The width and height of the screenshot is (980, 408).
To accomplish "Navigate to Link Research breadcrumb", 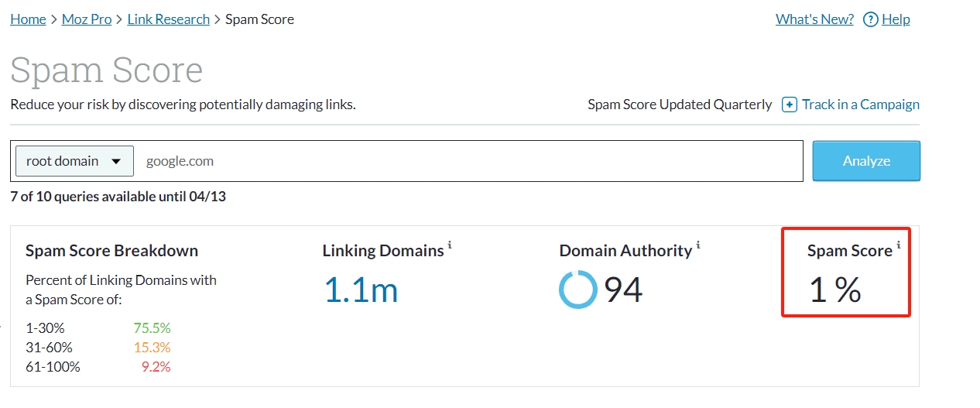I will coord(168,19).
